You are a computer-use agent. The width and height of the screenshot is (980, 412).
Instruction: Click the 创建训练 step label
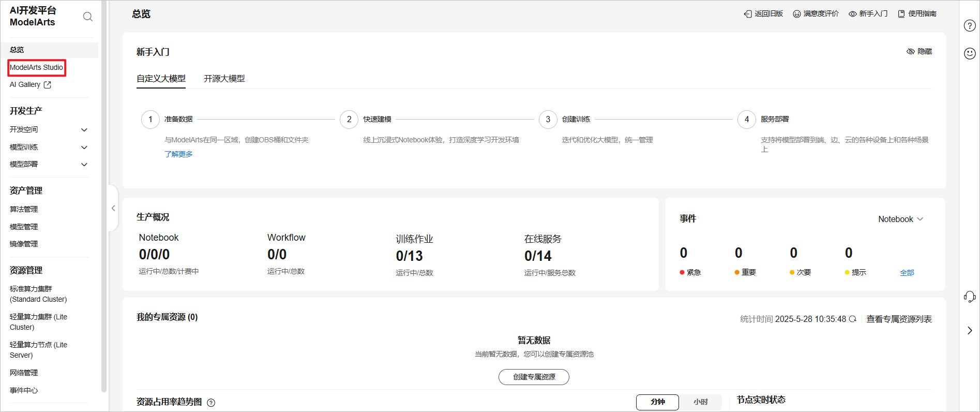(576, 120)
